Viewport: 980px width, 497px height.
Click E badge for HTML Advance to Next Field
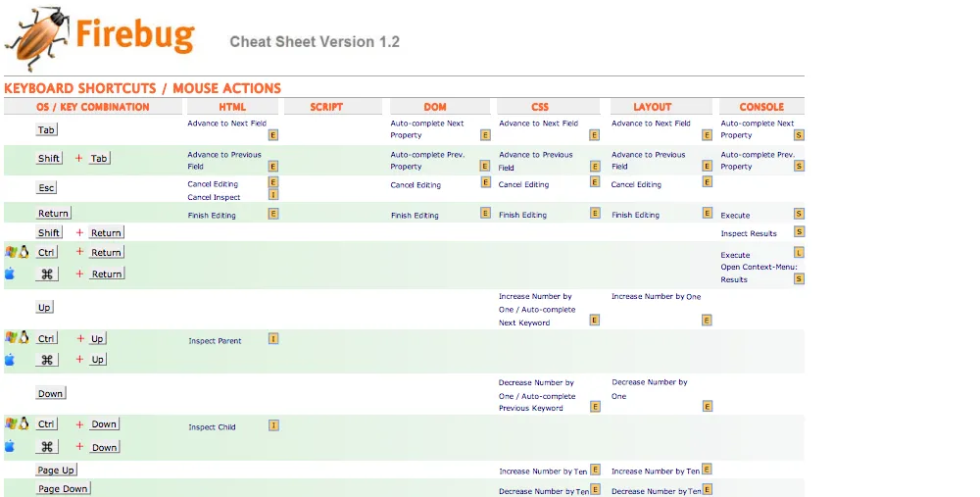click(273, 135)
